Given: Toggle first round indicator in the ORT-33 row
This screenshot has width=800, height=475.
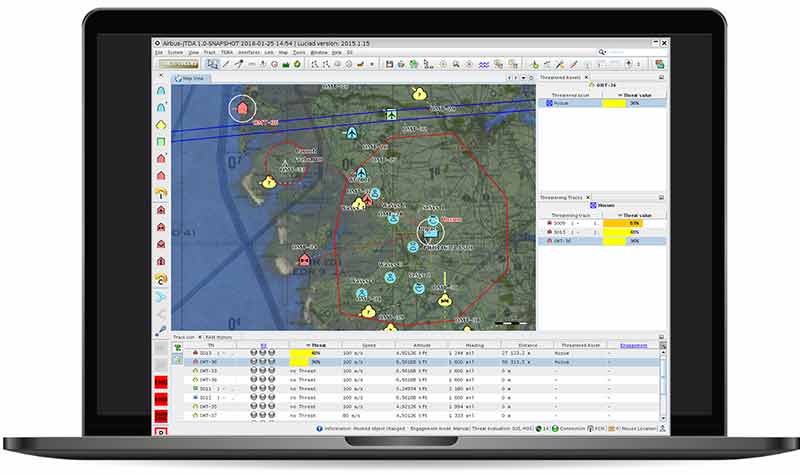Looking at the screenshot, I should [x=253, y=371].
